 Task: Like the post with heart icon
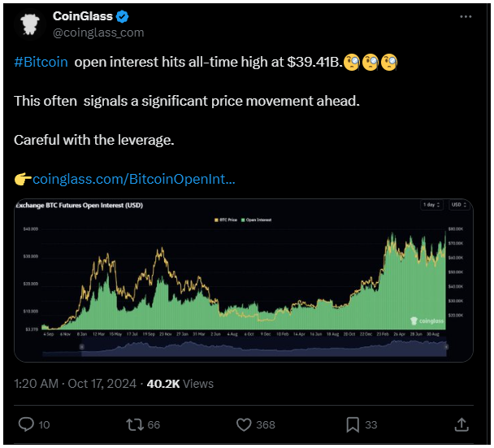244,424
